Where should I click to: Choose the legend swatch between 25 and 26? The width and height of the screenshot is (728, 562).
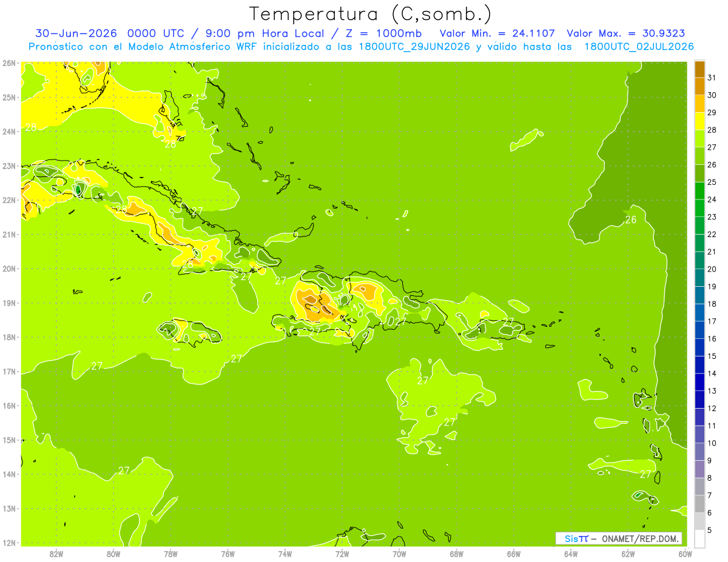pos(699,173)
